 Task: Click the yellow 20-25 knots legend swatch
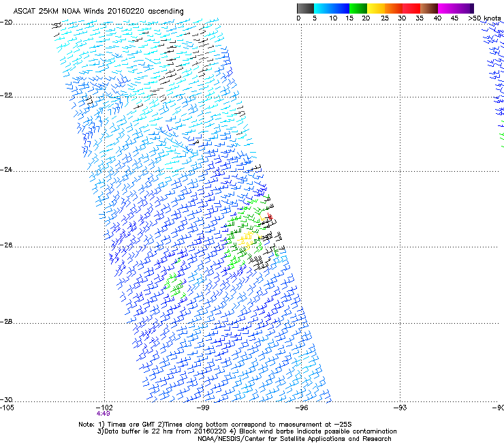click(x=376, y=8)
